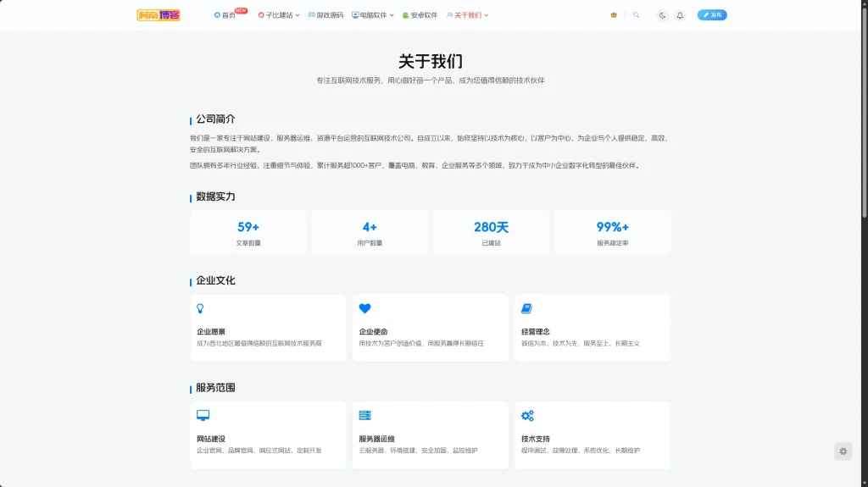The height and width of the screenshot is (487, 868).
Task: Click the 网站建设 card title
Action: [x=211, y=439]
